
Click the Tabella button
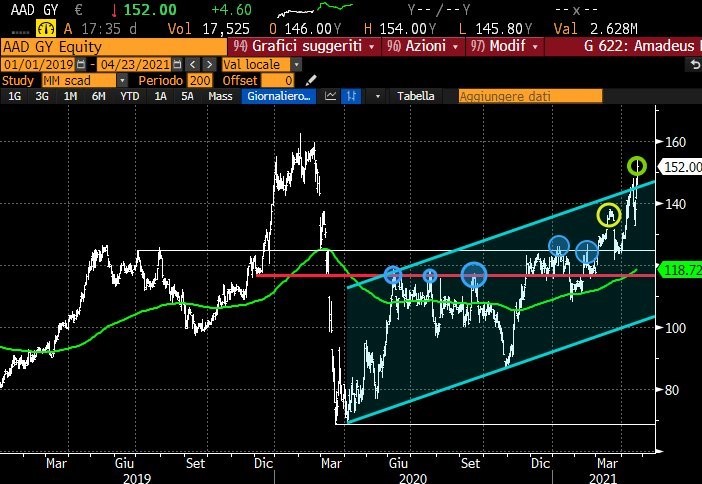(416, 96)
